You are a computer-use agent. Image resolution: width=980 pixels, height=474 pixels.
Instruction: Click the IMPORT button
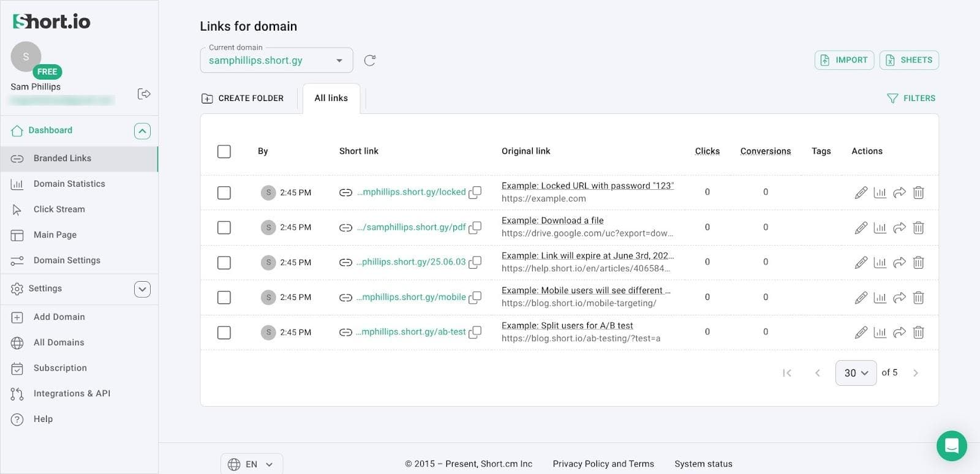(x=844, y=60)
